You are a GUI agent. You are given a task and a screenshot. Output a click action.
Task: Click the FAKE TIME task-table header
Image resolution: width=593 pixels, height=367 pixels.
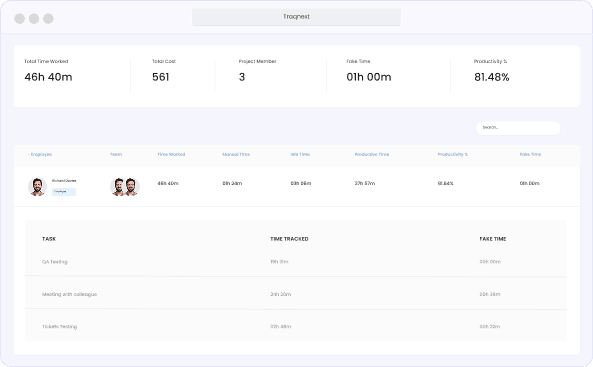point(493,239)
